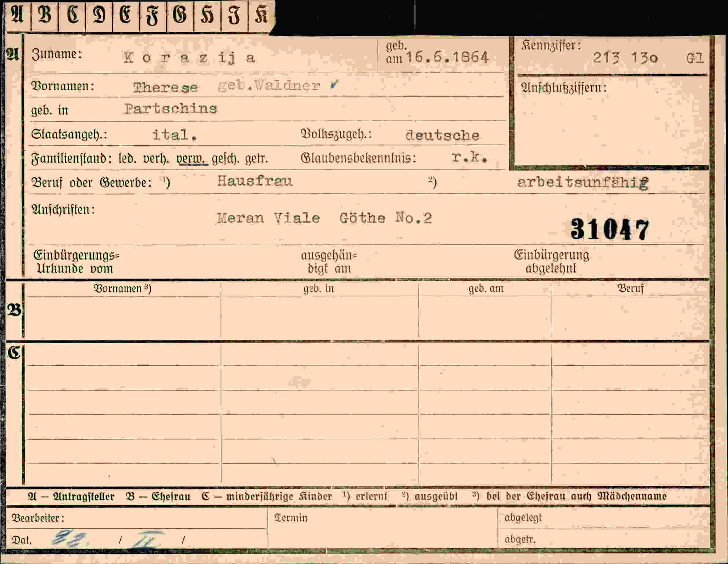Click the footnote B = Ehefrau
728x564 pixels.
[158, 497]
